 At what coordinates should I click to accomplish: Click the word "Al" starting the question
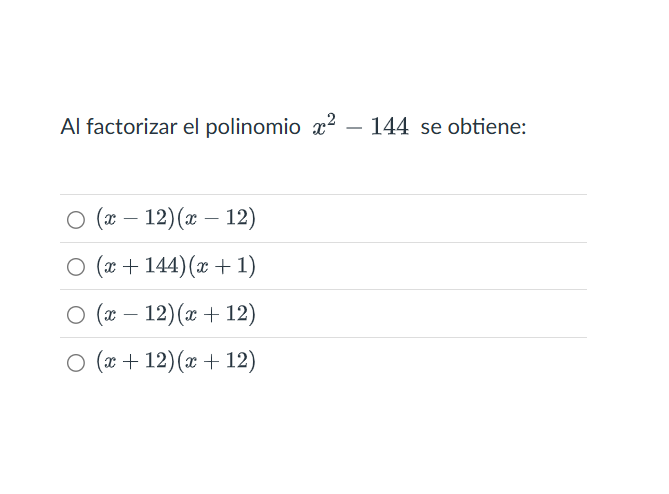pos(70,127)
